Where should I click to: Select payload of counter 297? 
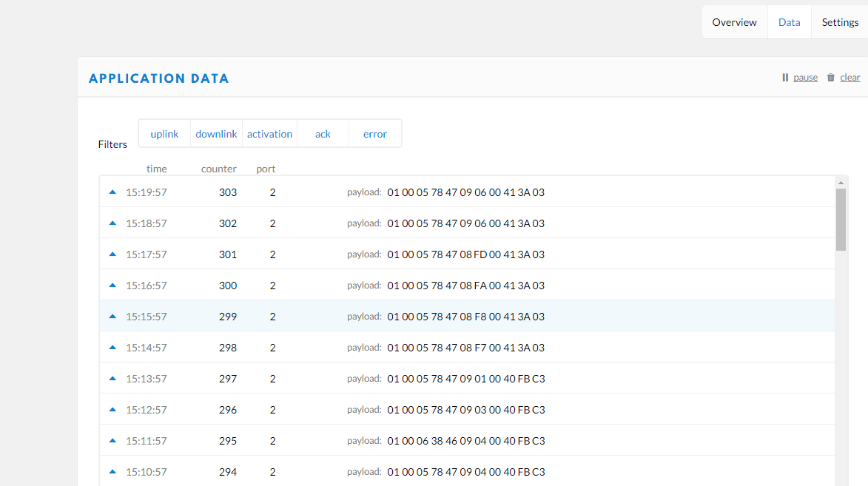[x=466, y=379]
